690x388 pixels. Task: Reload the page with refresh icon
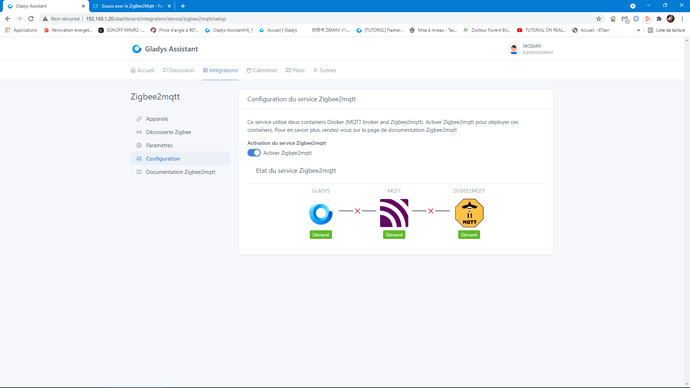31,19
